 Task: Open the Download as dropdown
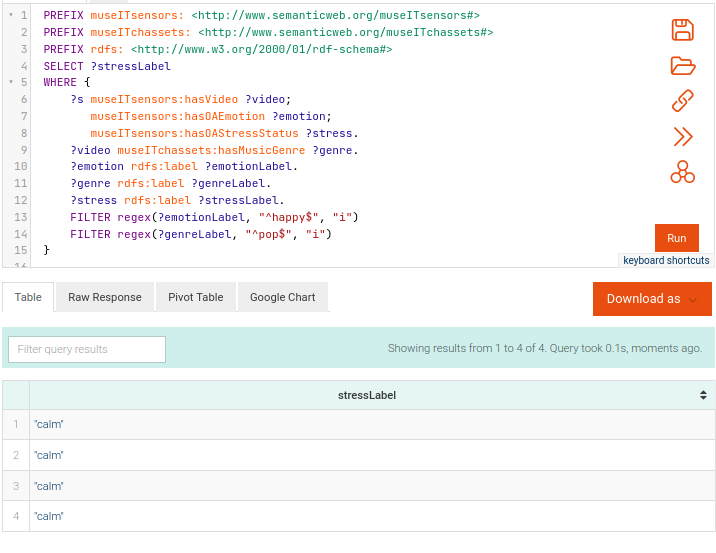click(652, 298)
